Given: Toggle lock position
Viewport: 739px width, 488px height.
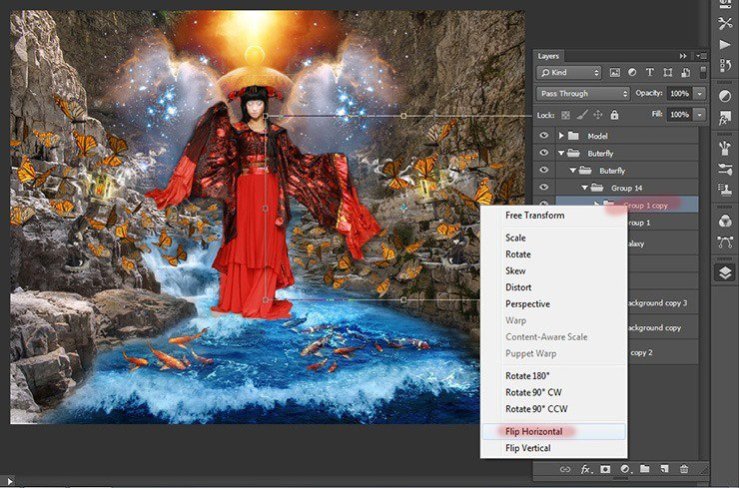Looking at the screenshot, I should [598, 115].
